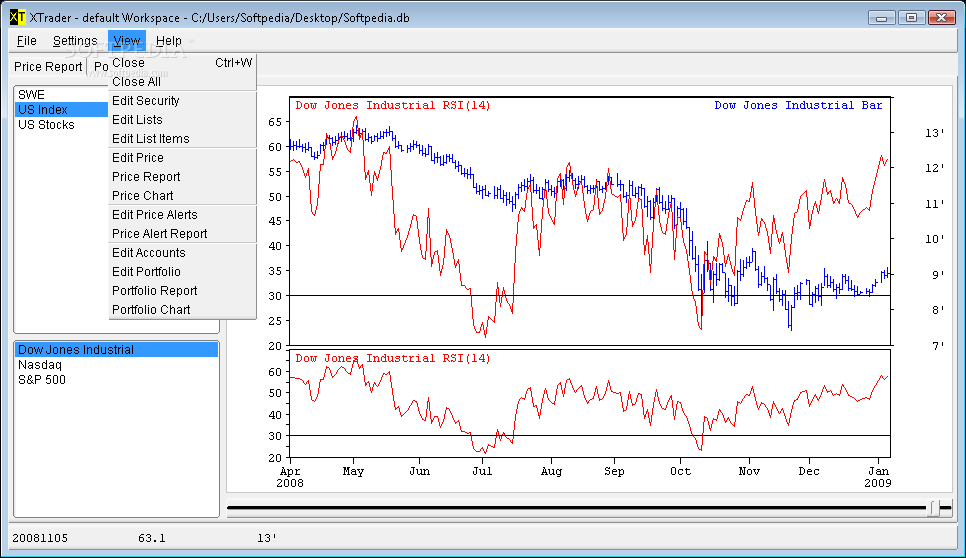966x558 pixels.
Task: Open the File menu
Action: 26,41
